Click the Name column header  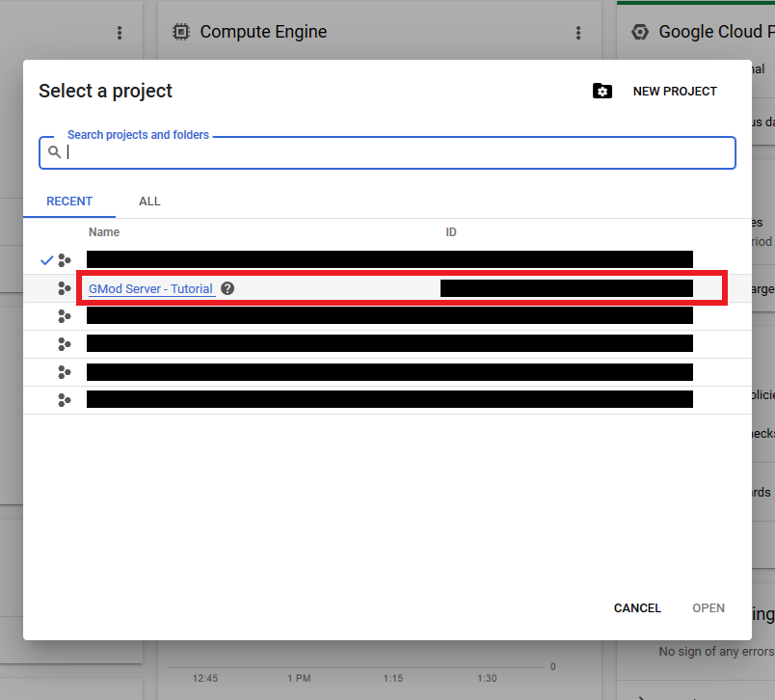(104, 232)
